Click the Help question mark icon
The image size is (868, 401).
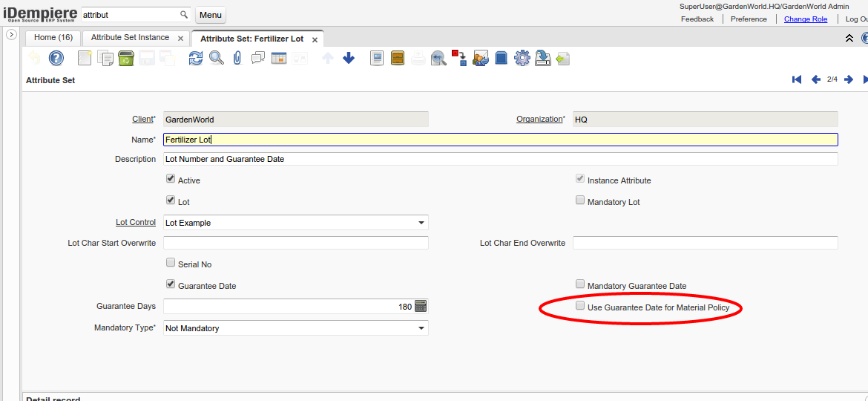pyautogui.click(x=56, y=58)
